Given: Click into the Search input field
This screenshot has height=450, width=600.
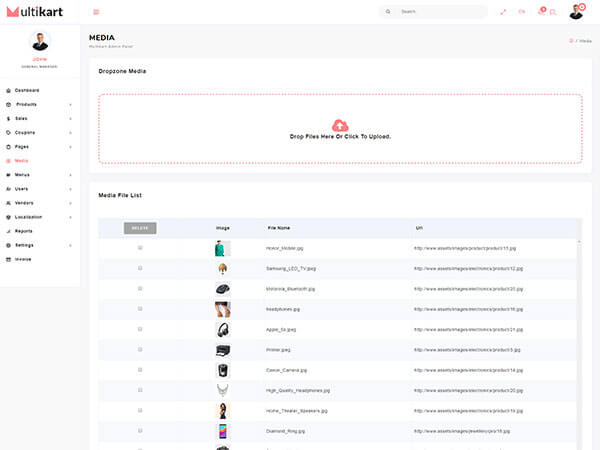Looking at the screenshot, I should pyautogui.click(x=440, y=12).
